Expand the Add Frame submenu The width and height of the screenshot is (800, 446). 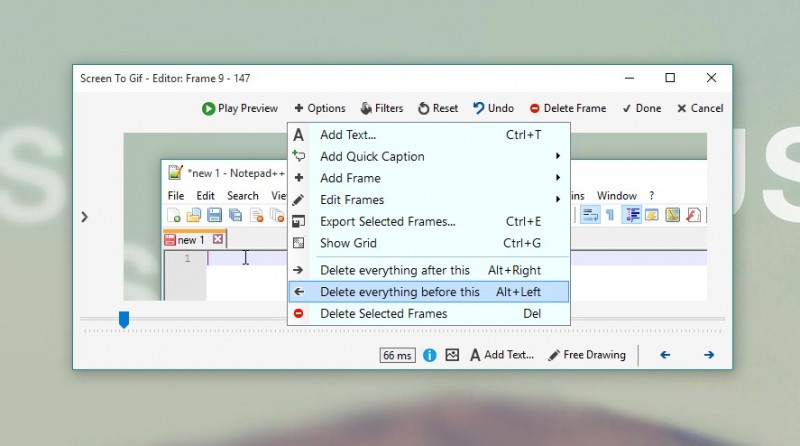pyautogui.click(x=429, y=178)
